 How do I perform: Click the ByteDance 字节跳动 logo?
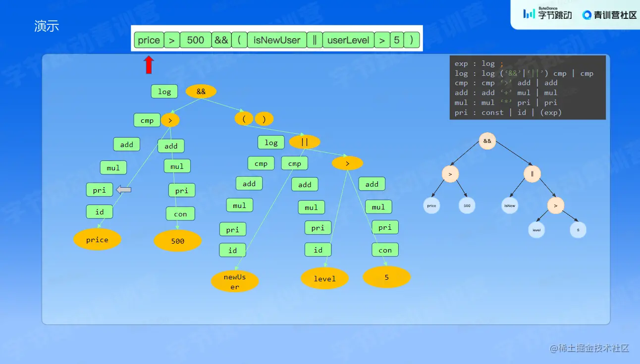[x=547, y=14]
